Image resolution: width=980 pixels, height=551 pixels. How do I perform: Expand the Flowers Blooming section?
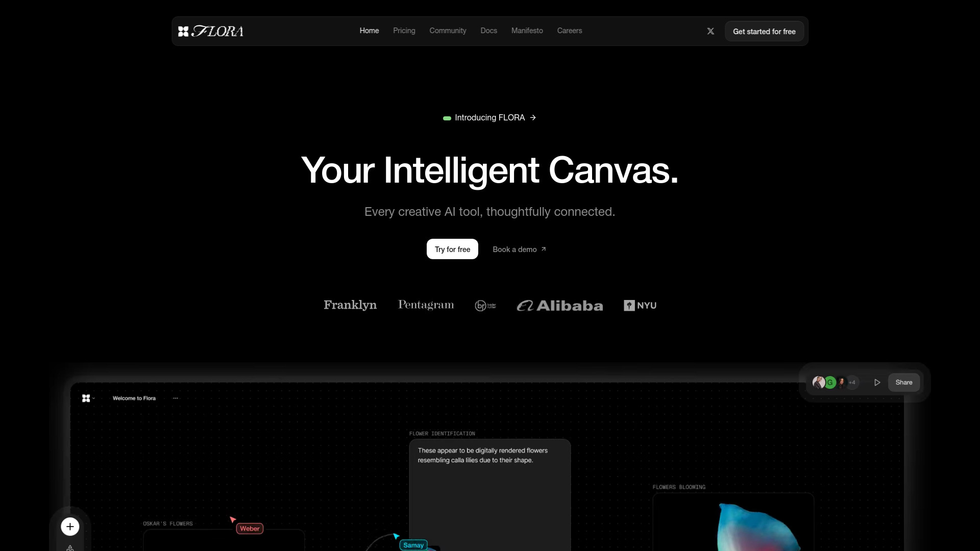click(x=679, y=487)
